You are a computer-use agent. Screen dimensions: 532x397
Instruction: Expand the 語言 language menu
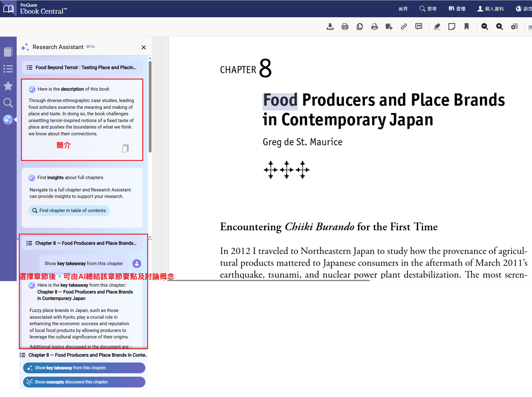pyautogui.click(x=524, y=9)
